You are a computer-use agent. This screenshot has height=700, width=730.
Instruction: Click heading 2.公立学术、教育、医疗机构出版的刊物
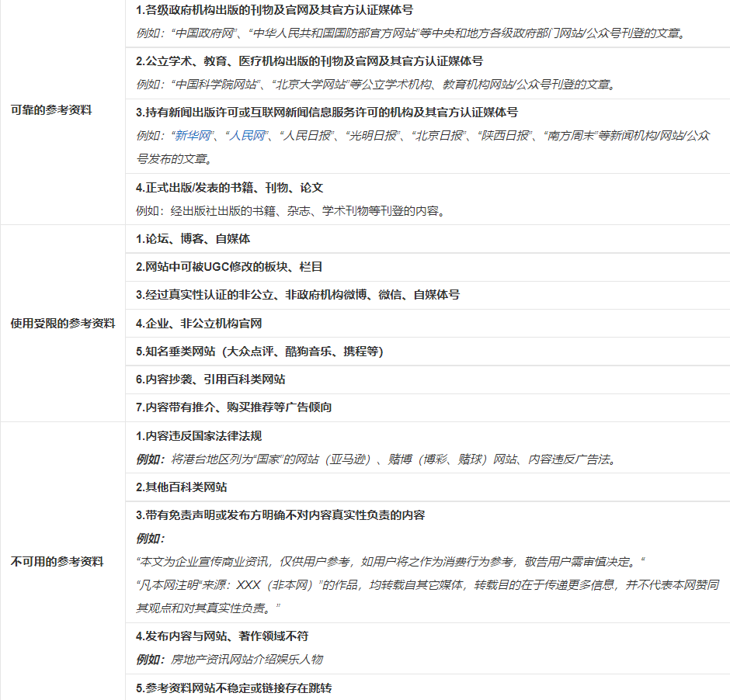[x=310, y=61]
